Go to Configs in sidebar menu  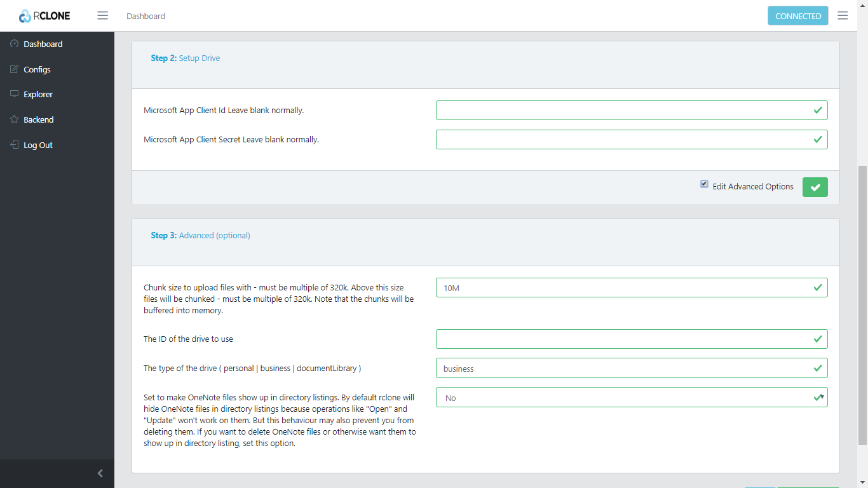[x=37, y=69]
